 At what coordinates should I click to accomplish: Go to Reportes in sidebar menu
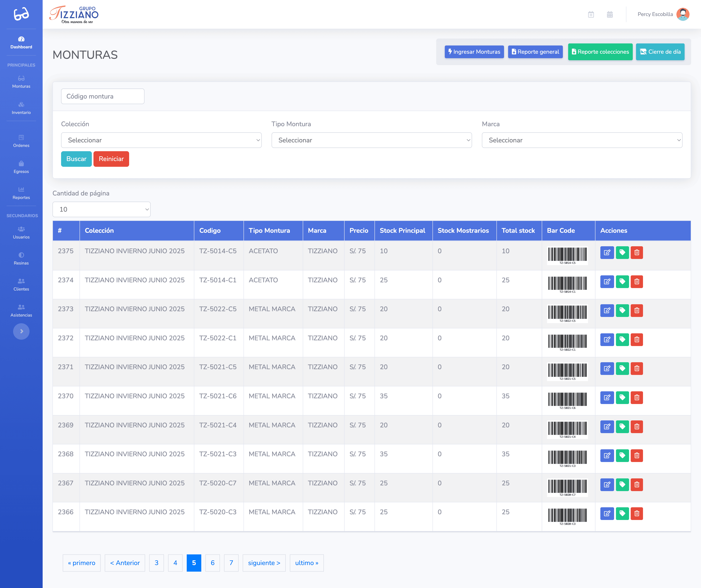pyautogui.click(x=21, y=193)
